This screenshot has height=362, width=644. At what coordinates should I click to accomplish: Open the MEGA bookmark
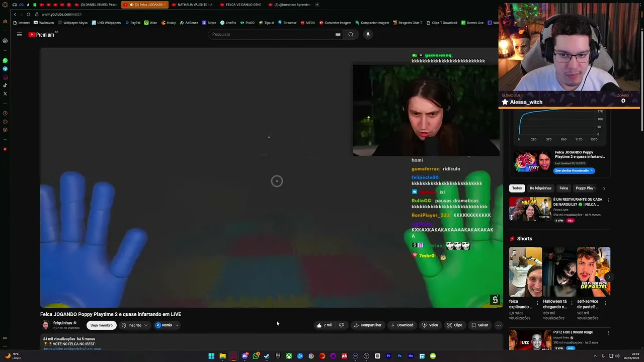pos(308,23)
